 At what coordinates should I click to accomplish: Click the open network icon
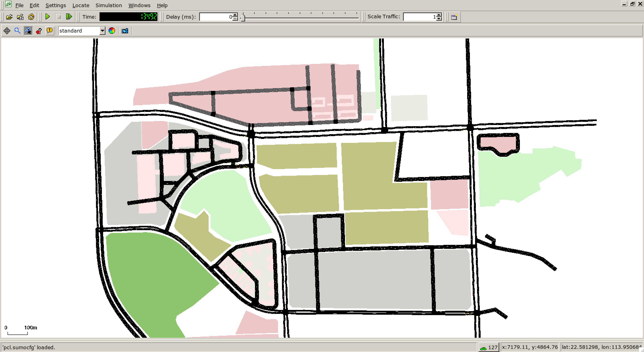coord(20,17)
